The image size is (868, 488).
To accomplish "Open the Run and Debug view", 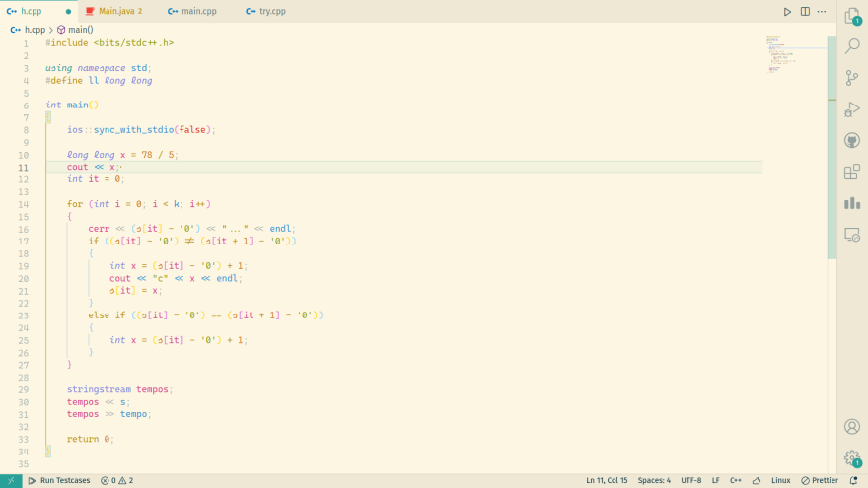I will [x=852, y=109].
